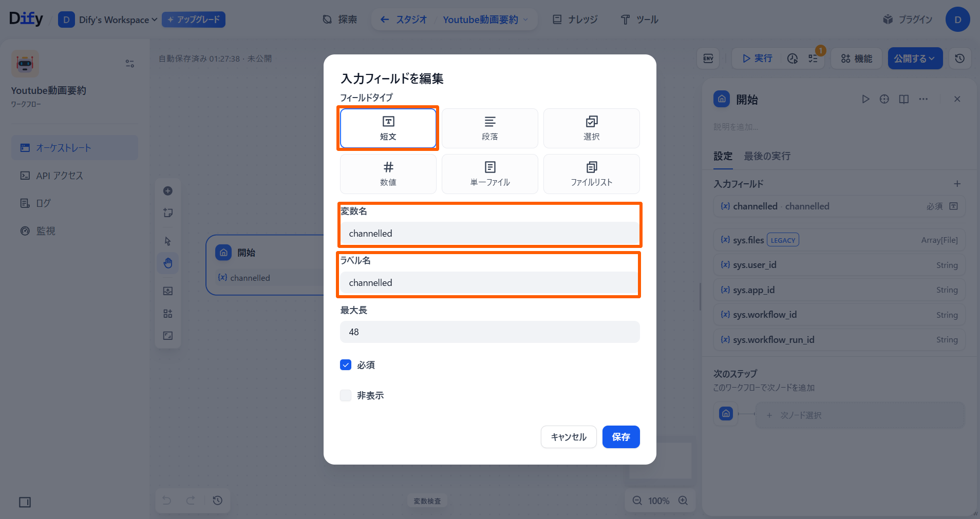Open the ENV environment variables icon
This screenshot has height=519, width=980.
click(x=708, y=59)
